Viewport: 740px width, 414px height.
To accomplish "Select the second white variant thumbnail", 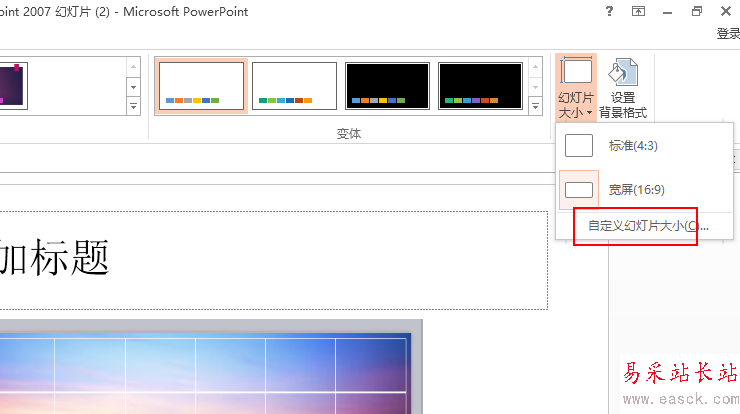I will (294, 86).
